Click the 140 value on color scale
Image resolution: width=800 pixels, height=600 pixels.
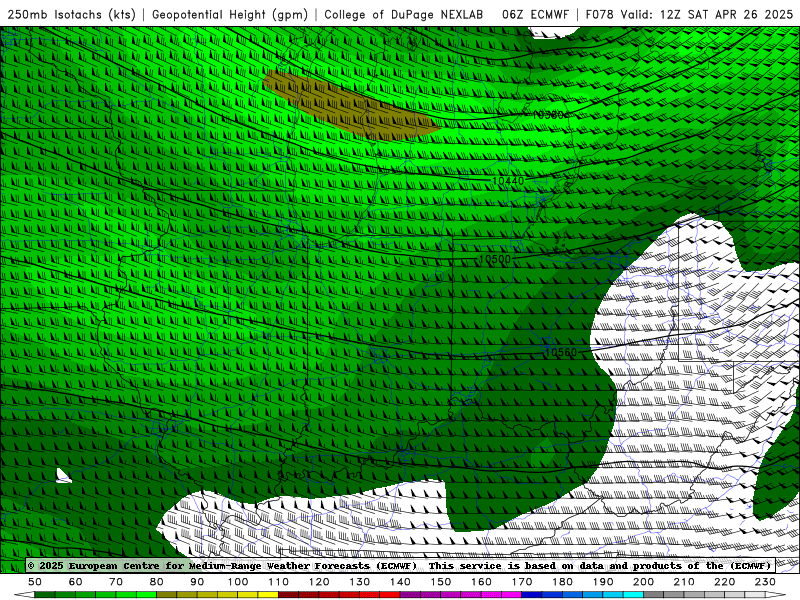coord(400,582)
